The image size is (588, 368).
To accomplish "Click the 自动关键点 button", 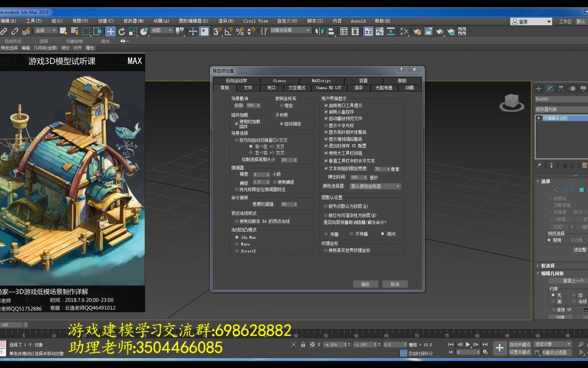I will 520,344.
